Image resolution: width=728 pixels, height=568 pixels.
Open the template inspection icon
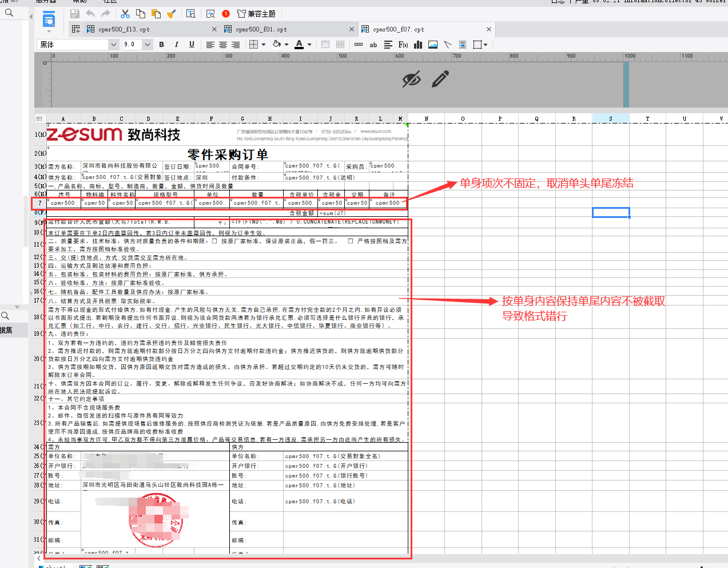tap(210, 14)
